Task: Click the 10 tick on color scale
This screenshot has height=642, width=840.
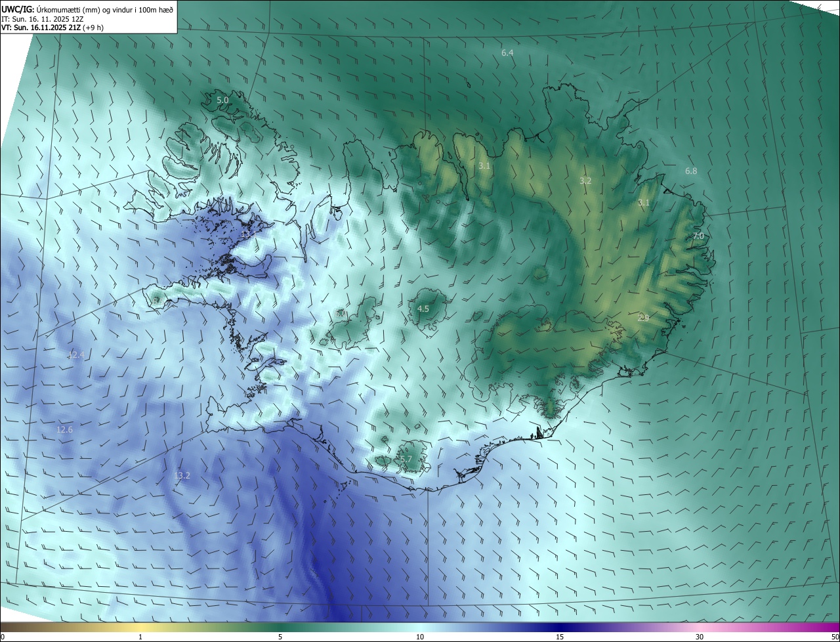Action: (420, 637)
